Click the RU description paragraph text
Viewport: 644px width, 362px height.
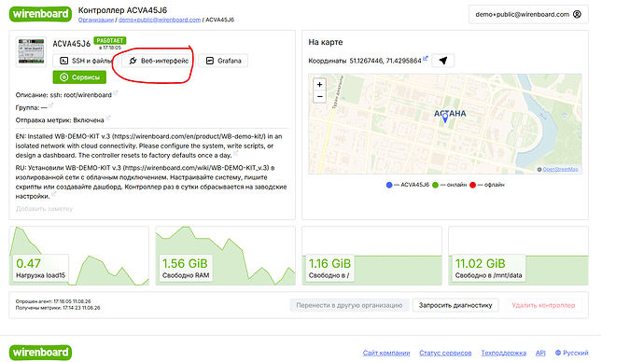[x=151, y=182]
